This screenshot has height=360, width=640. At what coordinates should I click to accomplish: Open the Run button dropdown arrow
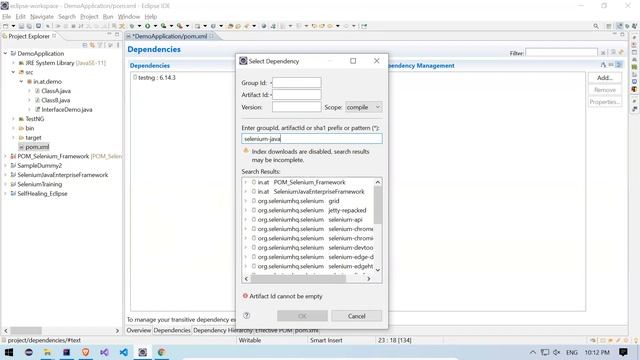(x=155, y=26)
